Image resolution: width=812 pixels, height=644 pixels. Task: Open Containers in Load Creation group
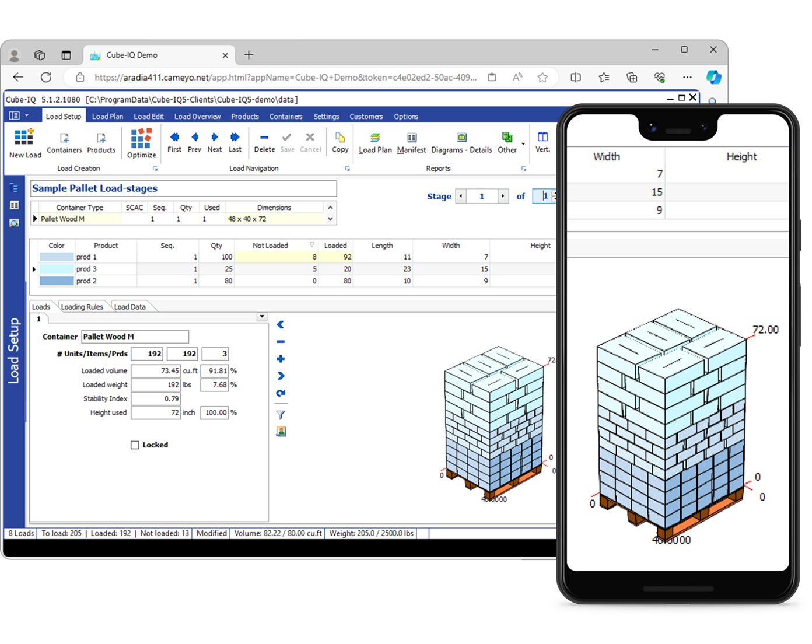pos(64,143)
